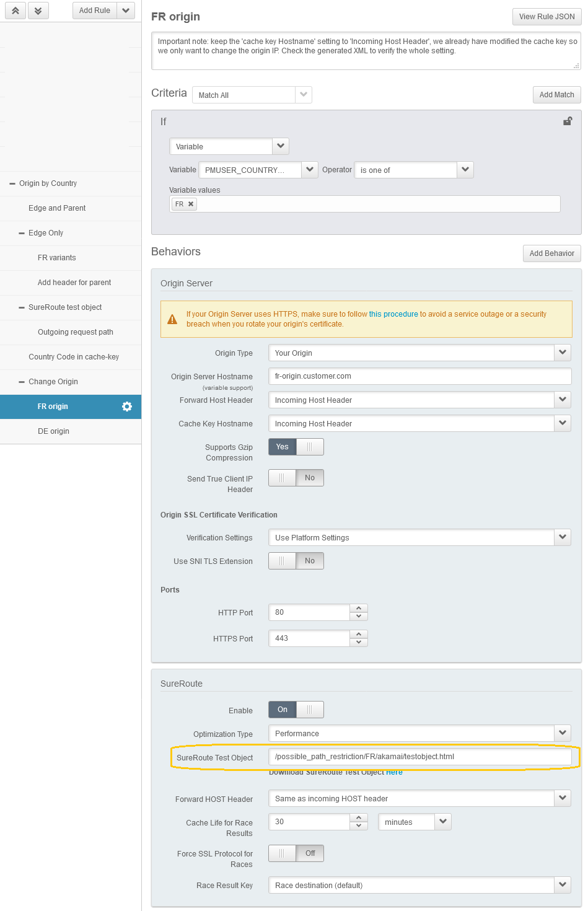
Task: Click the Add Behavior button
Action: pos(551,253)
